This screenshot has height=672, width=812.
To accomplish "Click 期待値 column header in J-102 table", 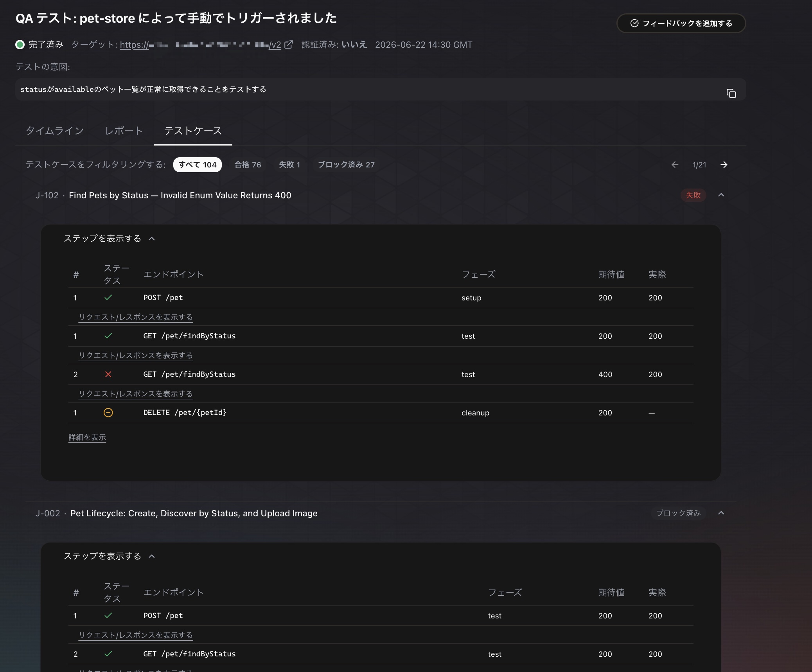I will point(611,275).
